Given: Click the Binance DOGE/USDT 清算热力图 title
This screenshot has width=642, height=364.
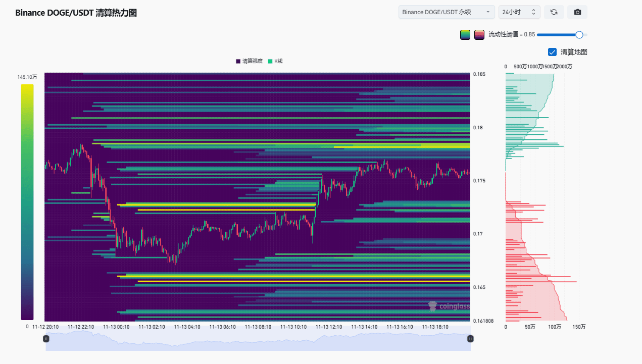Looking at the screenshot, I should (76, 13).
